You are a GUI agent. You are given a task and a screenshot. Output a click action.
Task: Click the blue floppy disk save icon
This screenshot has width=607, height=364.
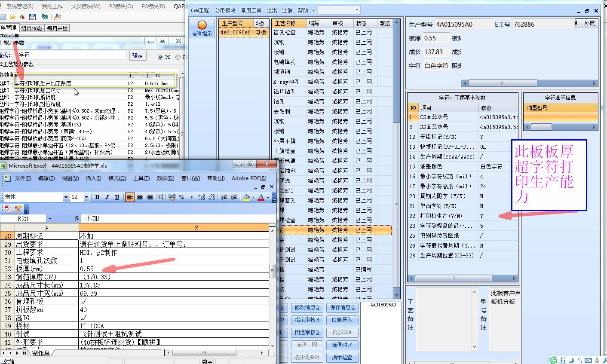pyautogui.click(x=32, y=17)
